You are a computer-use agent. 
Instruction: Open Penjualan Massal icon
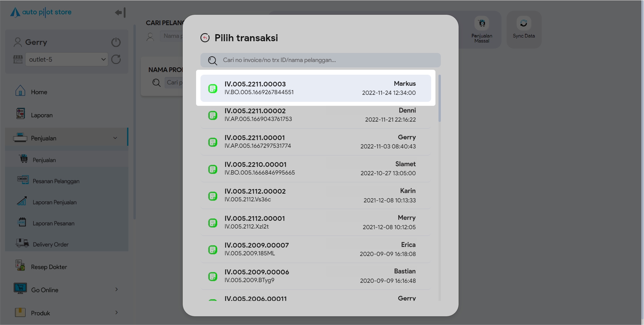pyautogui.click(x=481, y=23)
